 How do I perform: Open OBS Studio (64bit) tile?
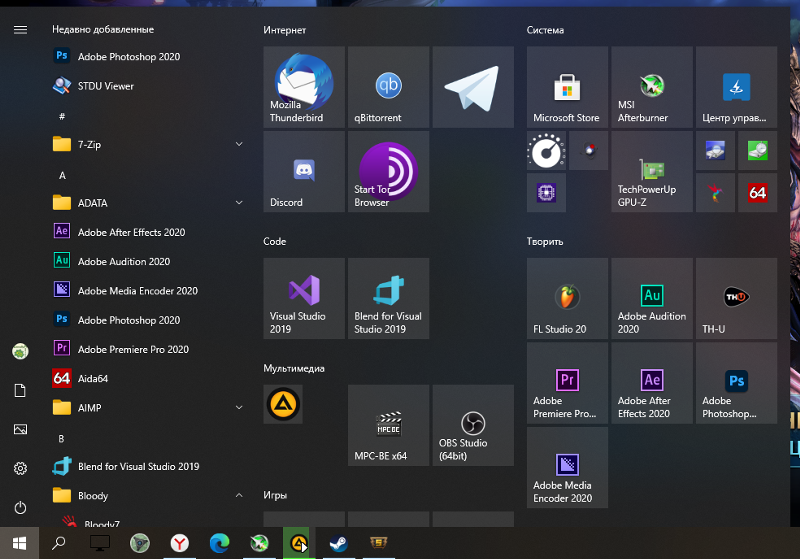pos(472,426)
